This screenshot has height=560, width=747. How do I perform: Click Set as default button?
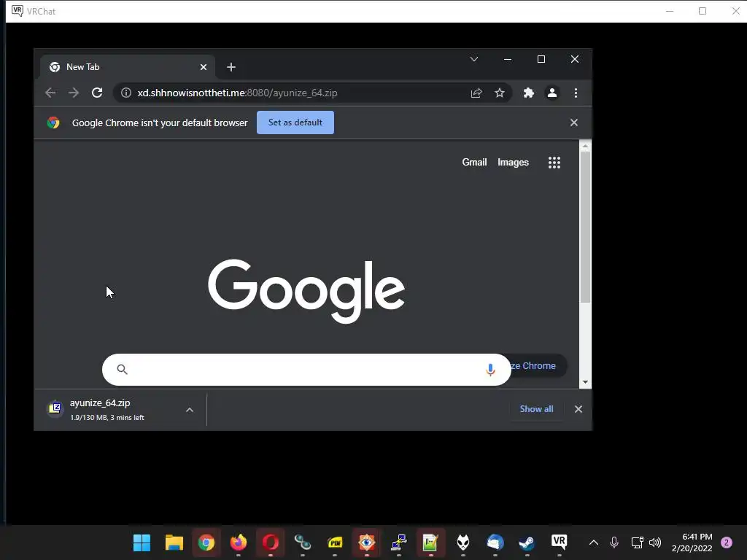pyautogui.click(x=295, y=122)
